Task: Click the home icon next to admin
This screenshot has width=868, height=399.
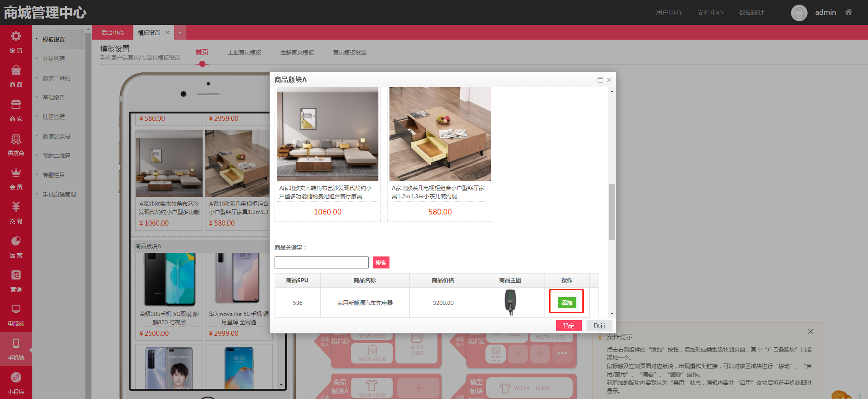Action: 849,12
